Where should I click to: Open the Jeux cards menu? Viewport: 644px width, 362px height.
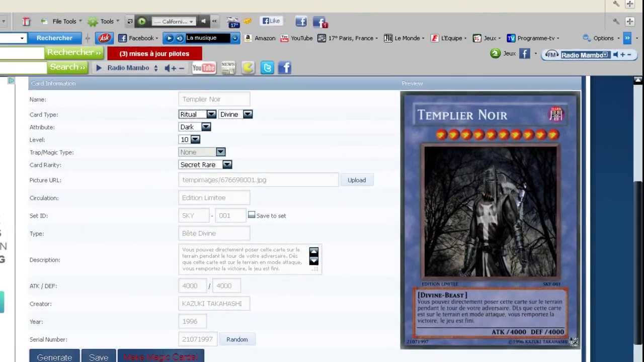[x=487, y=38]
